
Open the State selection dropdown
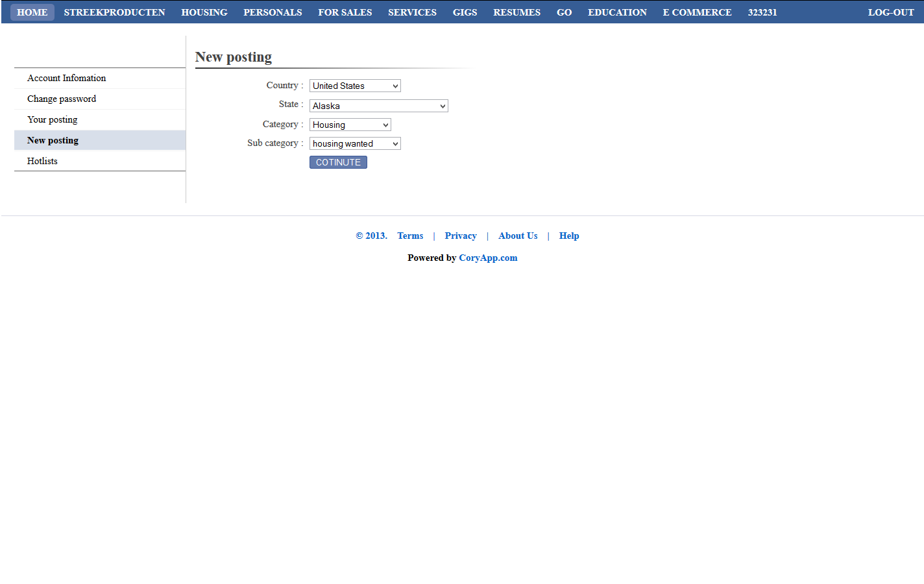coord(378,105)
